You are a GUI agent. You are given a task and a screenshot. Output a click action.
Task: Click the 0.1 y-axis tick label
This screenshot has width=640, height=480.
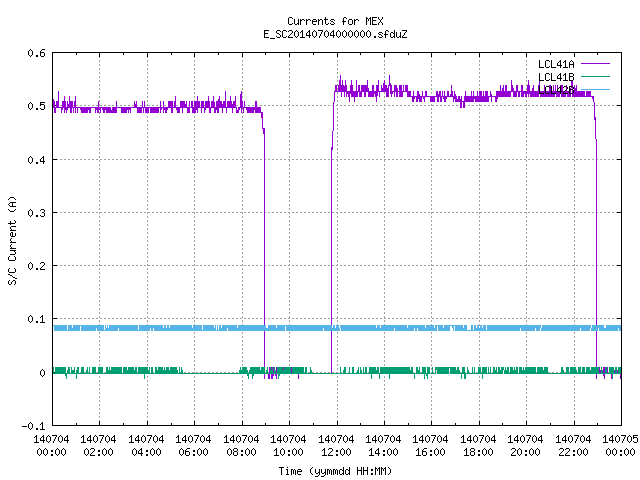[36, 319]
